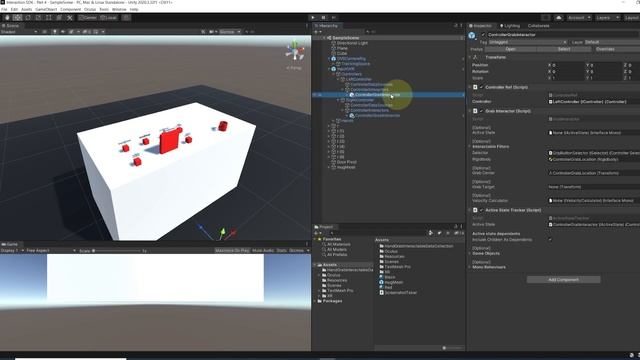Select Directional Light in Hierarchy
The height and width of the screenshot is (360, 640).
(x=352, y=43)
